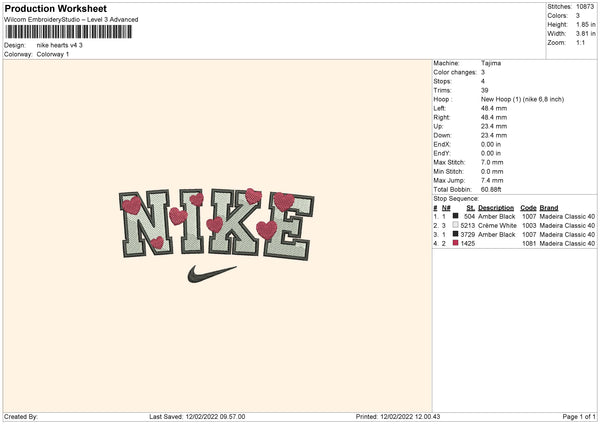Click the 'Color changes:' label
The image size is (600, 424).
click(x=455, y=72)
